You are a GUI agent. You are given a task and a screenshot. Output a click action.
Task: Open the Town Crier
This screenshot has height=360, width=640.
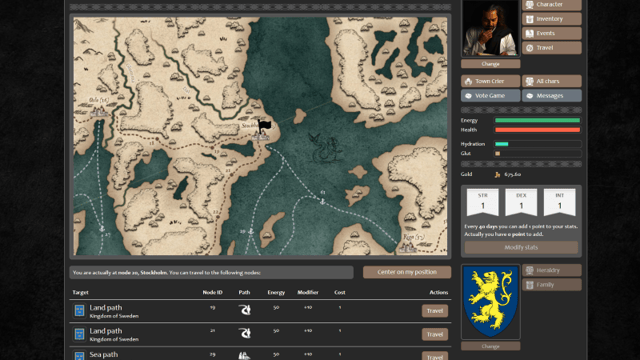[x=491, y=81]
